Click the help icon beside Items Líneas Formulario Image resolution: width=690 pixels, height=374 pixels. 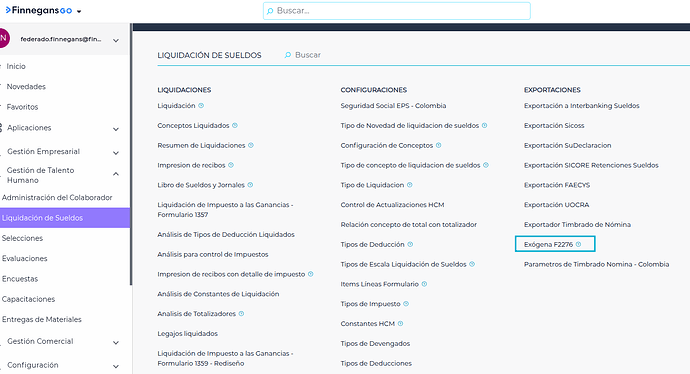coord(425,284)
